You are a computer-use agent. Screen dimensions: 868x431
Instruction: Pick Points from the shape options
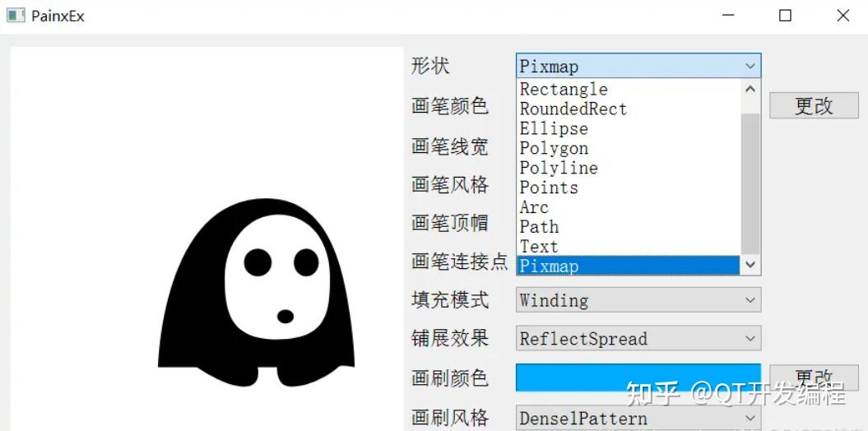click(629, 188)
